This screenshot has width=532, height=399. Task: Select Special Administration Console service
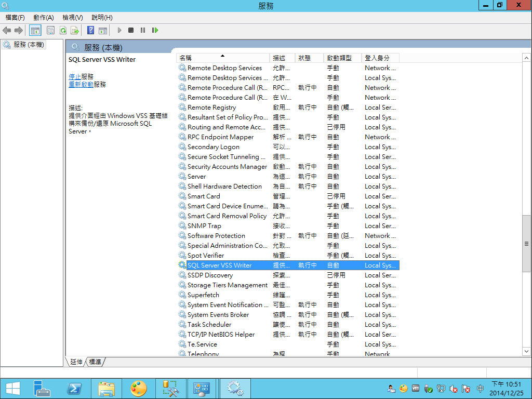click(289, 245)
